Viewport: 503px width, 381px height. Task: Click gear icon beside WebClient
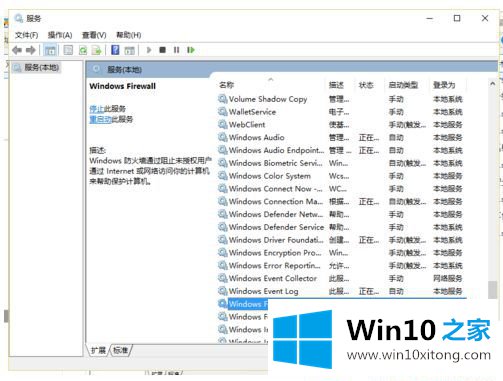click(222, 125)
